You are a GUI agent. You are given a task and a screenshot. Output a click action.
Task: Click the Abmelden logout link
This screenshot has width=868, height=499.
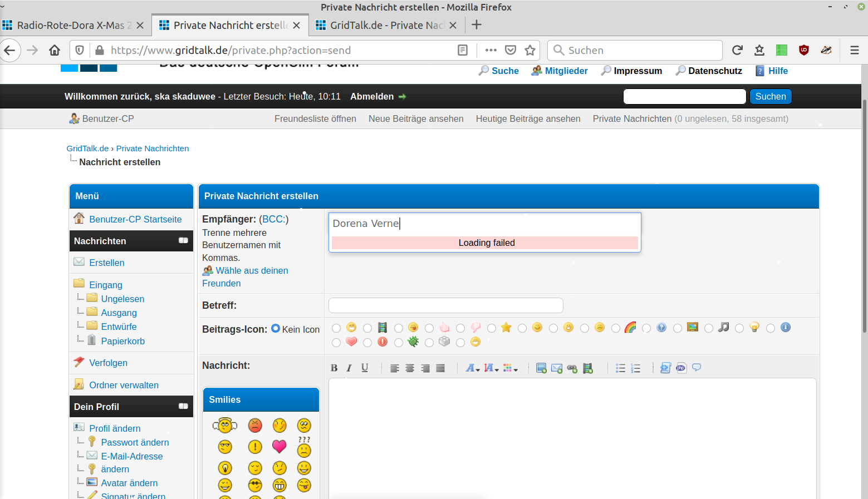tap(372, 97)
